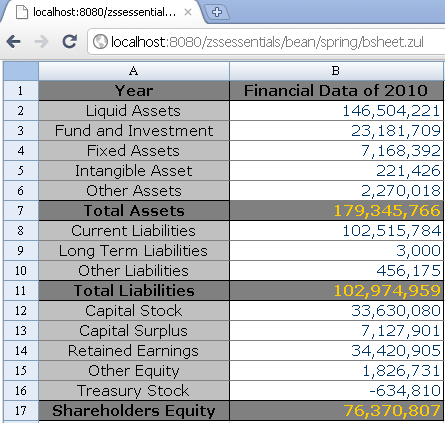Select row 17 header
The width and height of the screenshot is (445, 423).
pyautogui.click(x=21, y=411)
